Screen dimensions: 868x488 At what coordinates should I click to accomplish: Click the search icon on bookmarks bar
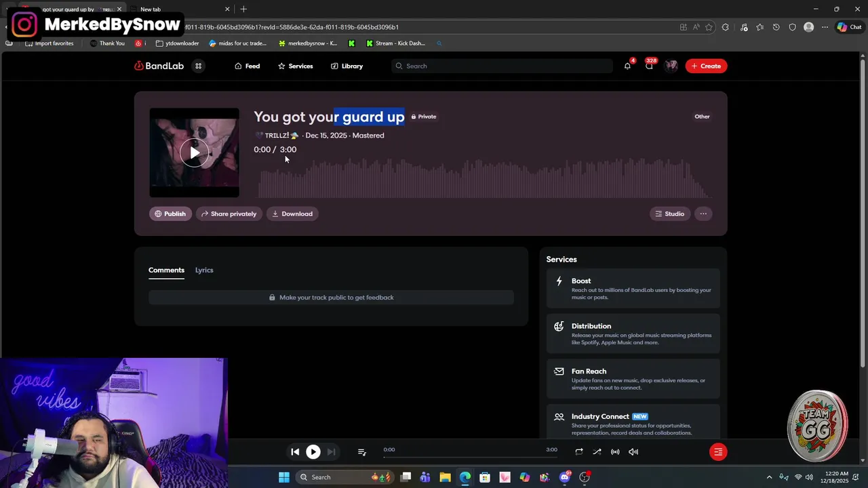(x=439, y=43)
